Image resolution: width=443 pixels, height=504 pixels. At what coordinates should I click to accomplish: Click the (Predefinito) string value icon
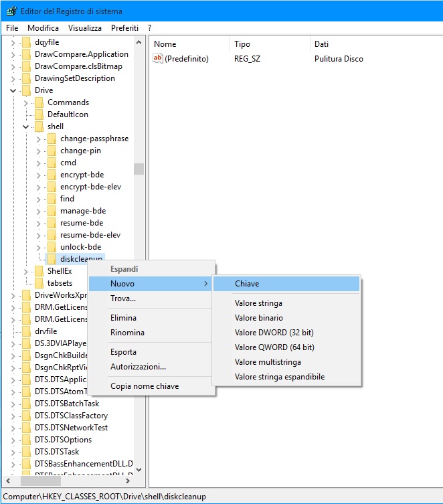coord(158,58)
